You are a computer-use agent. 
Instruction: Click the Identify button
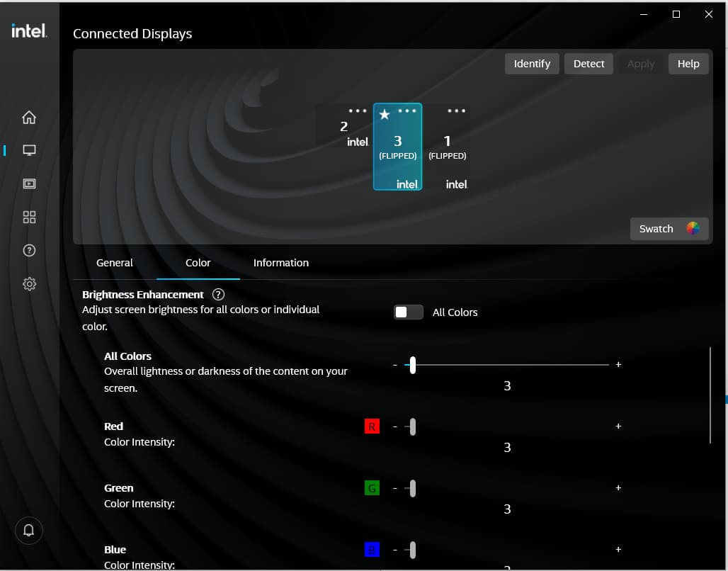532,64
